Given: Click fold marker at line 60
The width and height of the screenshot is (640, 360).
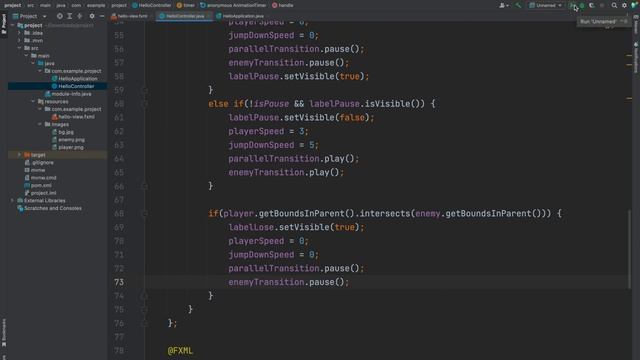Looking at the screenshot, I should point(144,104).
